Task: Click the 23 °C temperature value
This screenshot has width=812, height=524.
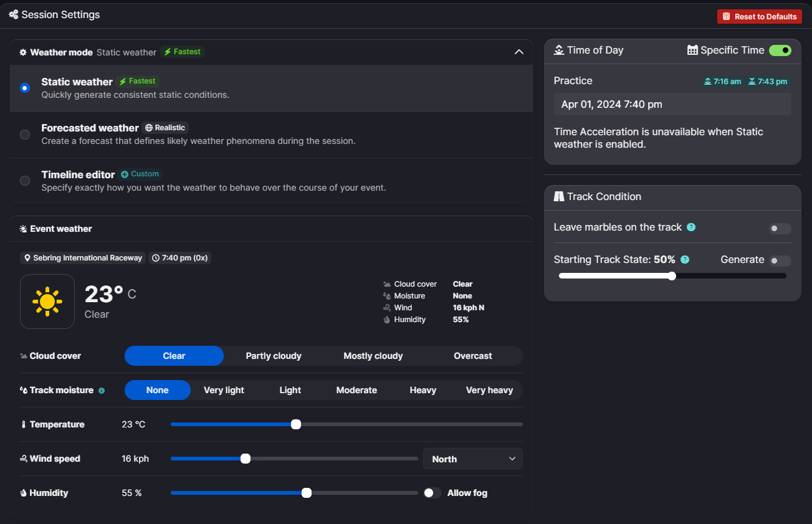Action: [x=133, y=424]
